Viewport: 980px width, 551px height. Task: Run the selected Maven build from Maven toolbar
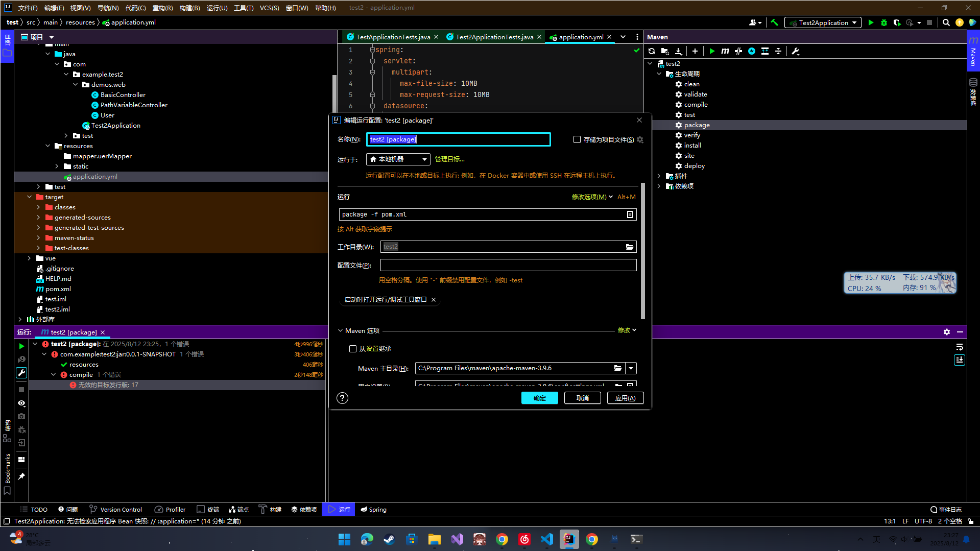tap(712, 51)
